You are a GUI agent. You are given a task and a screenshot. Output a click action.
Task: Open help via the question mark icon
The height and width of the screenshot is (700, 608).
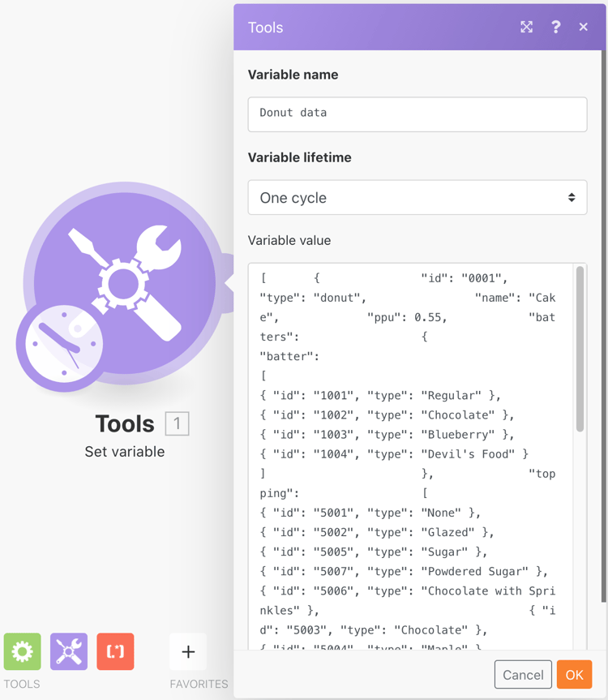(555, 27)
